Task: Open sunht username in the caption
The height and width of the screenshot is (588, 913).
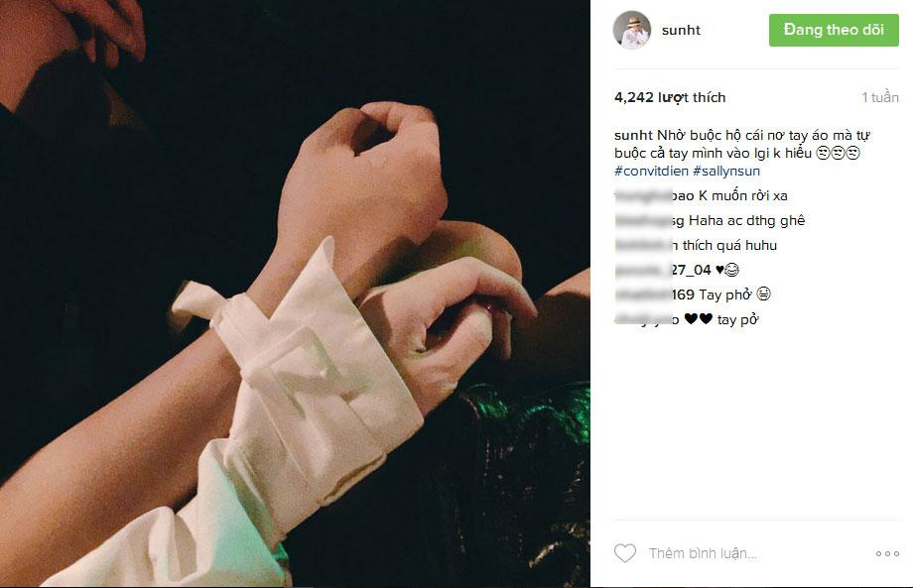Action: (x=633, y=135)
